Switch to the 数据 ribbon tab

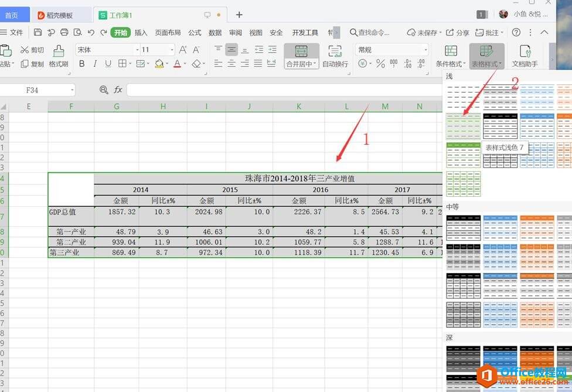(x=215, y=32)
